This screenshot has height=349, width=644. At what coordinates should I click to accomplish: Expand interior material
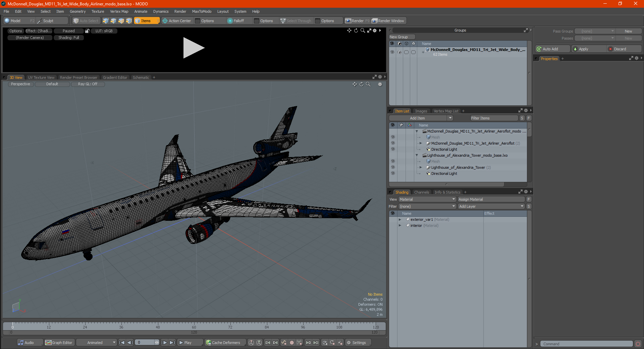point(400,226)
